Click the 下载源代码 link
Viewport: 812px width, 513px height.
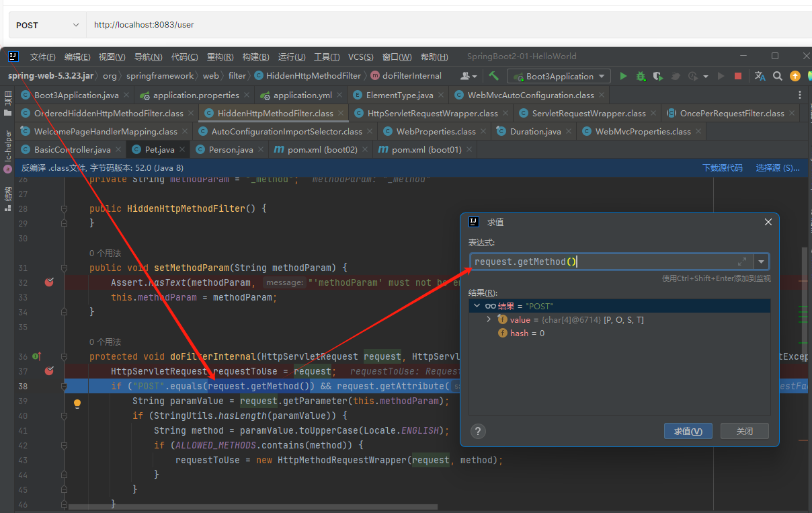pyautogui.click(x=723, y=168)
